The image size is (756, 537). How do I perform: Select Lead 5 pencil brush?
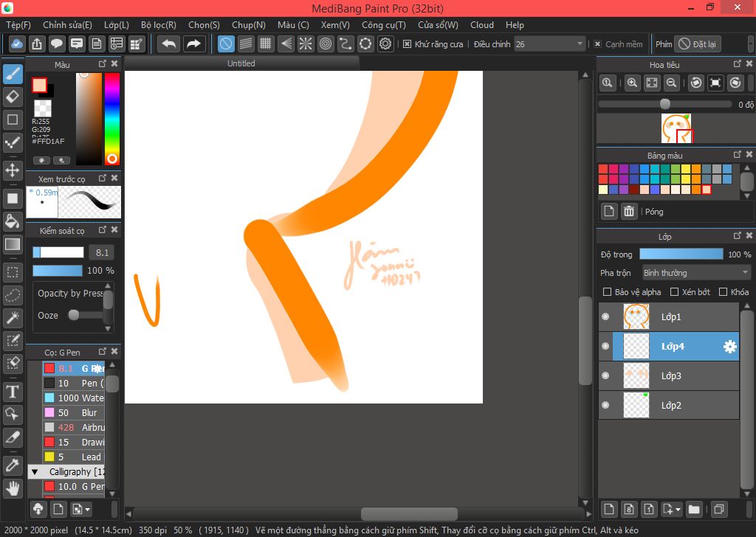pyautogui.click(x=74, y=457)
